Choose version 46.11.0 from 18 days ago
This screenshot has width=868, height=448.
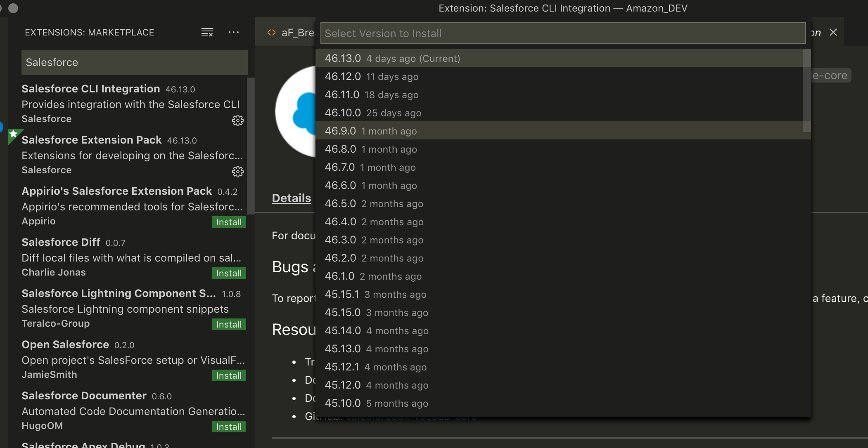[559, 94]
